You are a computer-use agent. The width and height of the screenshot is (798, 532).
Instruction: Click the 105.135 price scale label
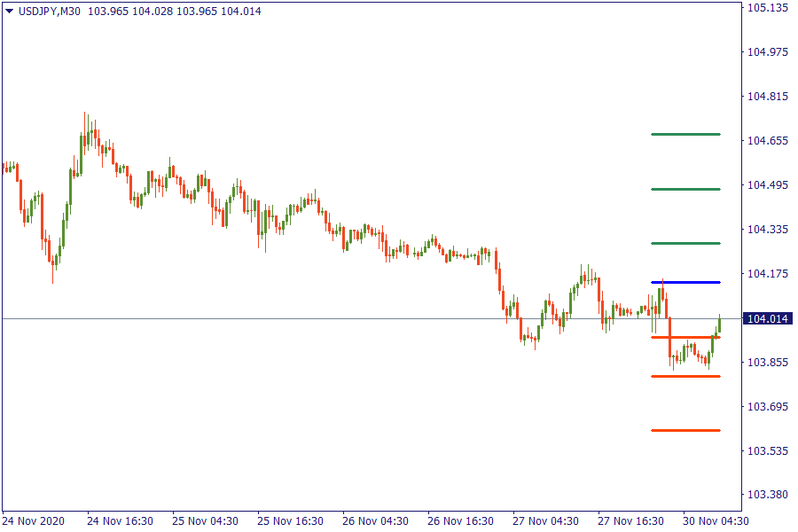click(x=768, y=8)
